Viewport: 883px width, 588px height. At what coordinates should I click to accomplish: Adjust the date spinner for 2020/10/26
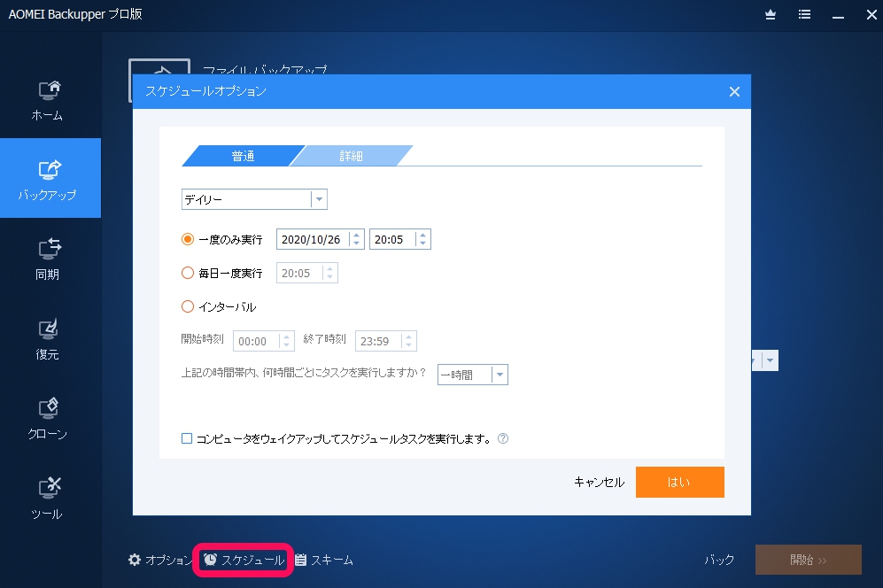tap(356, 239)
